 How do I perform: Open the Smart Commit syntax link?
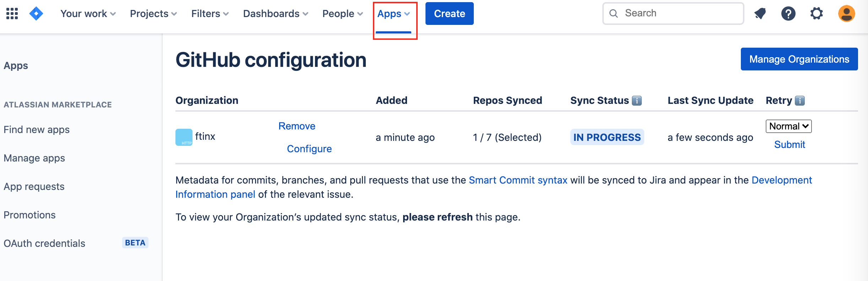(x=518, y=180)
